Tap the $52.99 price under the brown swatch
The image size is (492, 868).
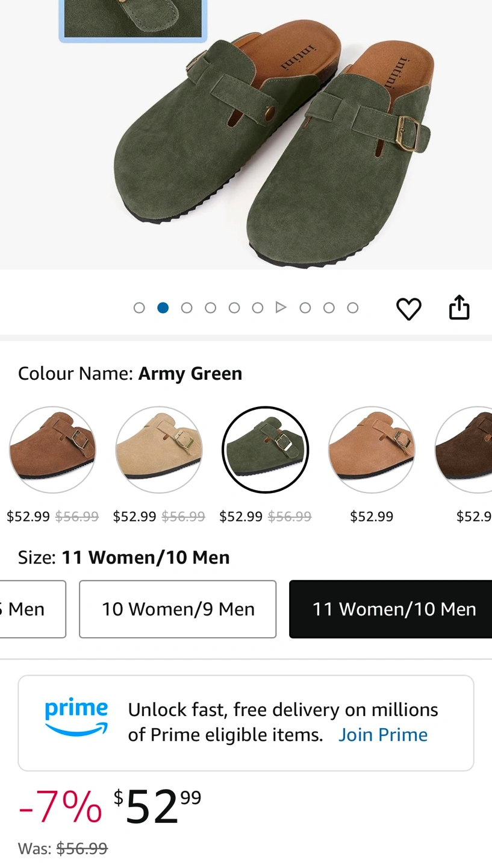click(x=28, y=517)
